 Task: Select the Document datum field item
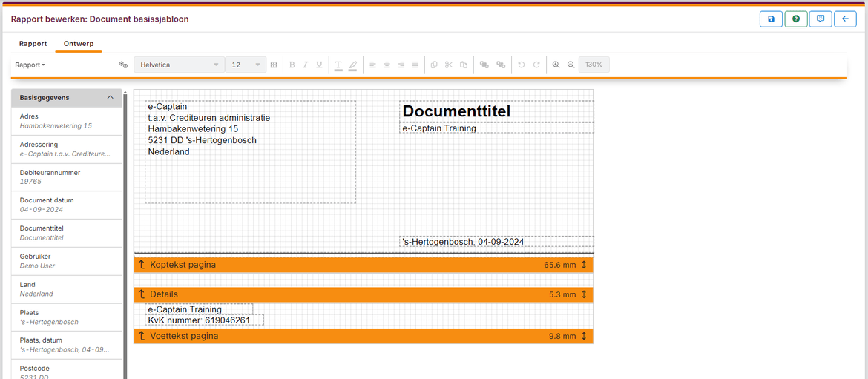(x=67, y=205)
